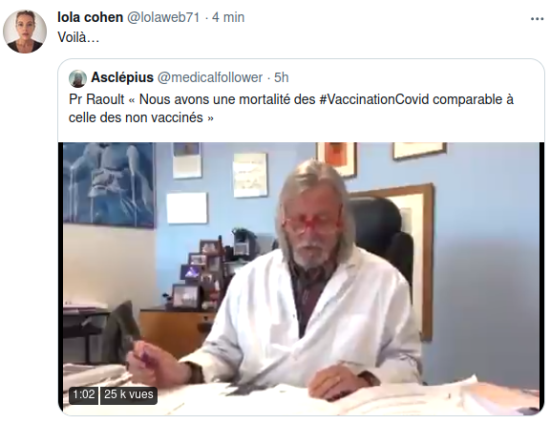Screen dimensions: 550x424
Task: Click 'comparable à' in the quoted text
Action: 473,100
